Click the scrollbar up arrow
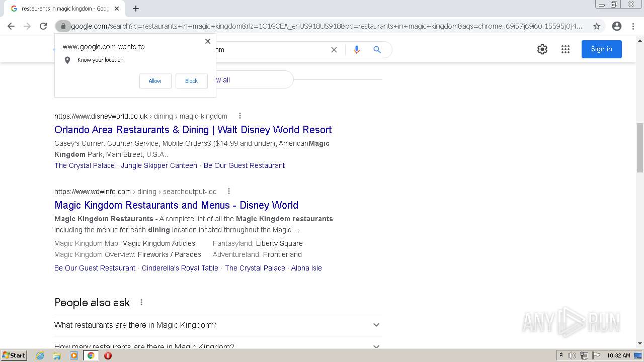 (x=640, y=40)
